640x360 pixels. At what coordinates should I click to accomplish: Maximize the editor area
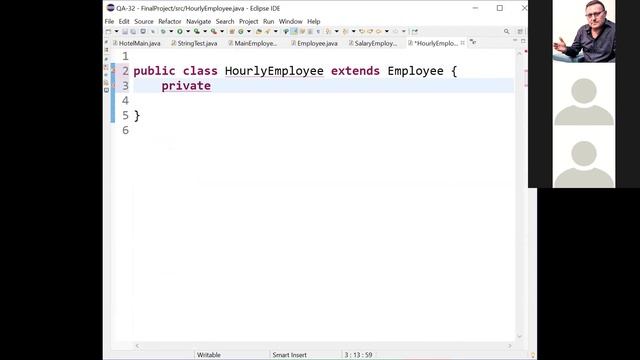click(523, 41)
